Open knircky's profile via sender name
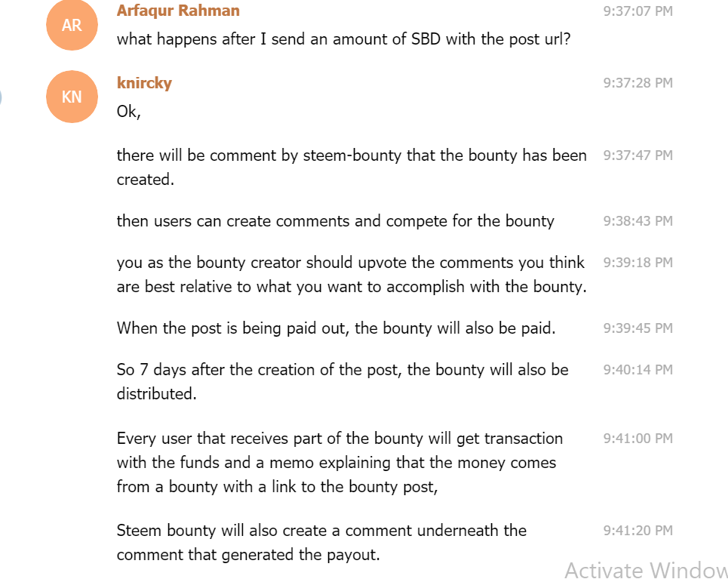Viewport: 728px width, 579px height. coord(144,83)
